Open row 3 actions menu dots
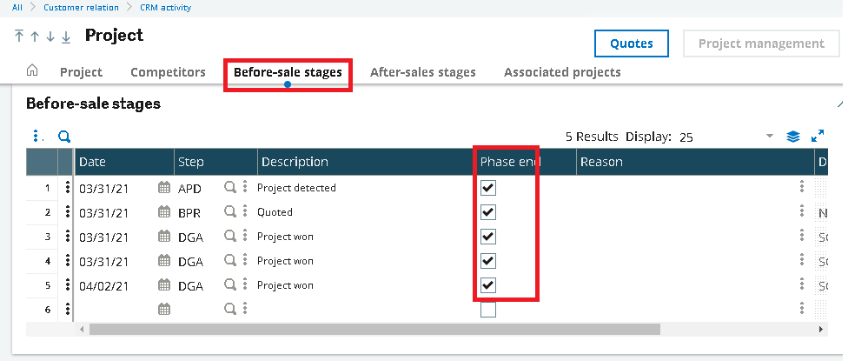 pos(67,237)
